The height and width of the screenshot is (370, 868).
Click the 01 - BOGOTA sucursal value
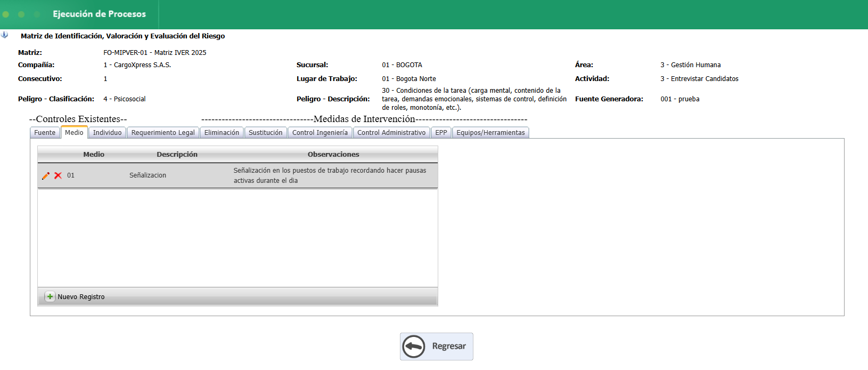[x=402, y=65]
